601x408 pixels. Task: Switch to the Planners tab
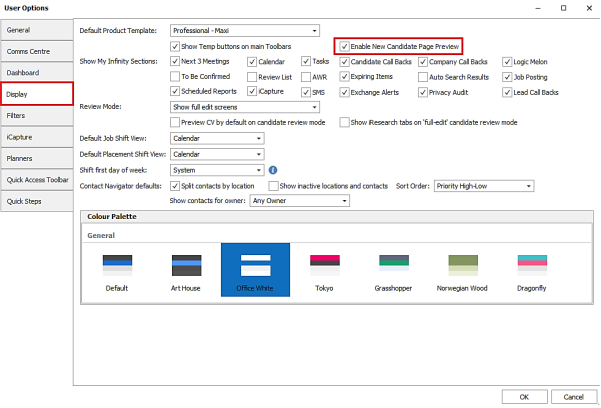37,158
